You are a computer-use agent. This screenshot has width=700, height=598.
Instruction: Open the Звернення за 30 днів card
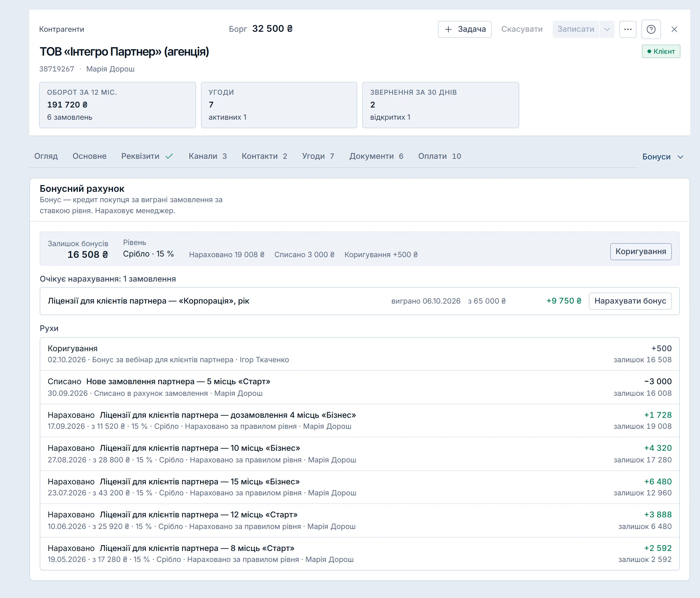pyautogui.click(x=440, y=105)
